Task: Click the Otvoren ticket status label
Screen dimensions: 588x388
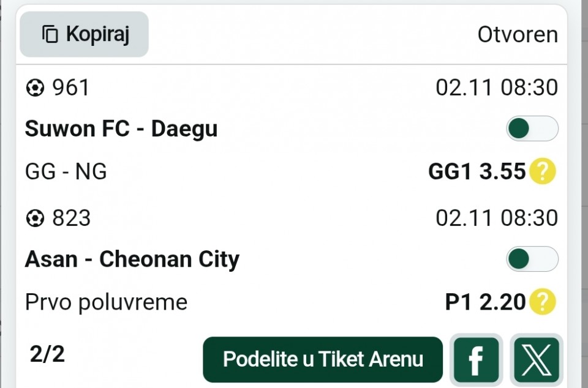Action: click(x=518, y=35)
